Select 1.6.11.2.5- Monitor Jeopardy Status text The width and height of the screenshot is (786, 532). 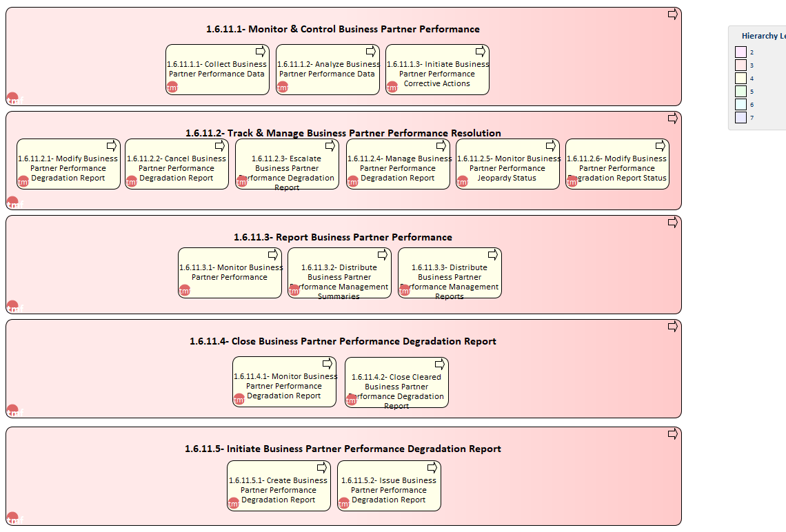click(507, 168)
